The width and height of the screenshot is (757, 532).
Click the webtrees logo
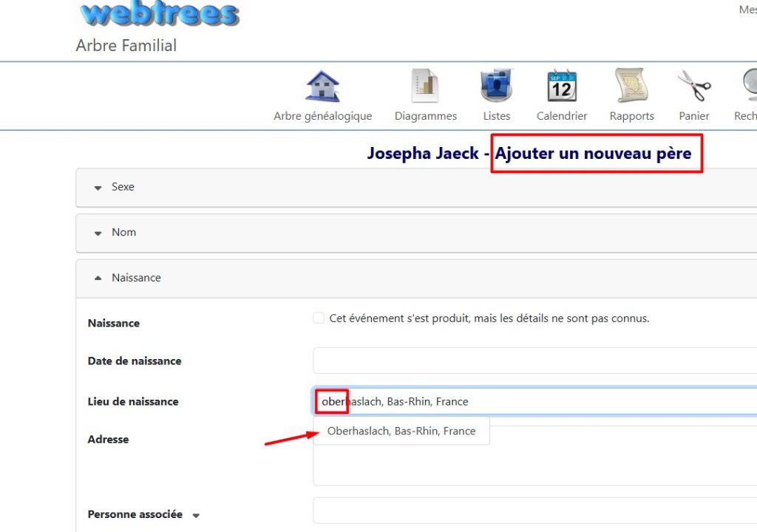[158, 15]
